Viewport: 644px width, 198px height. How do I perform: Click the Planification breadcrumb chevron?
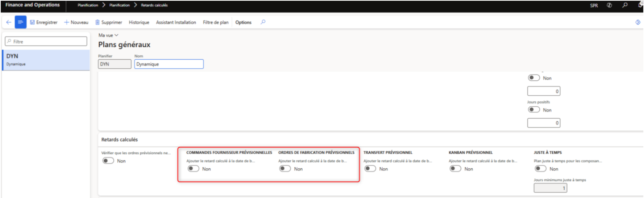pos(104,5)
